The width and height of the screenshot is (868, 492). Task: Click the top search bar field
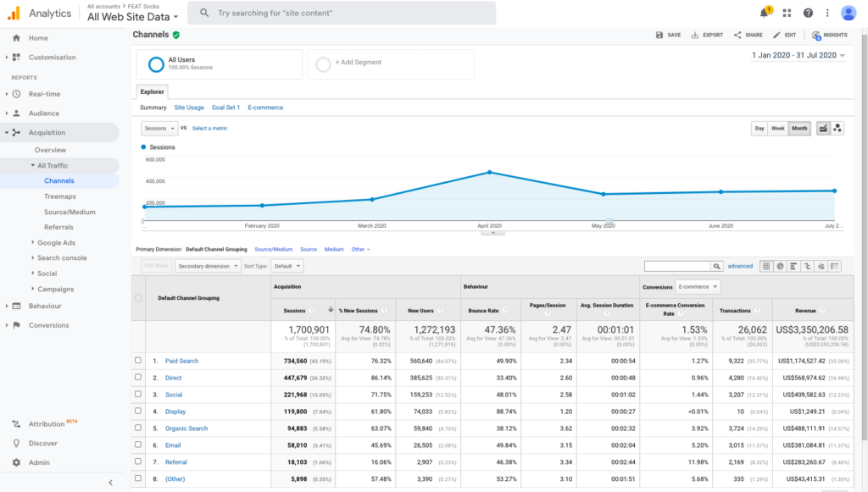[x=342, y=13]
